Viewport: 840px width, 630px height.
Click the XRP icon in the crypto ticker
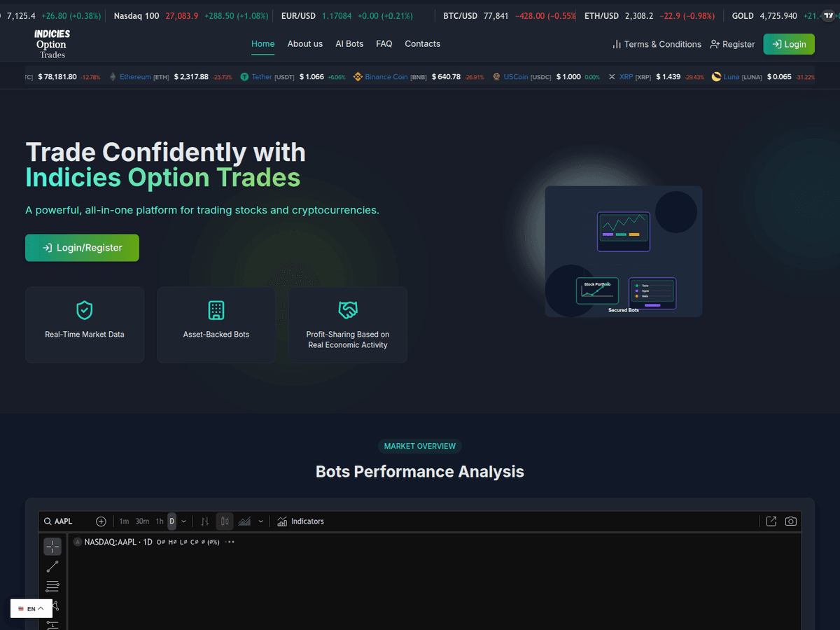(612, 77)
